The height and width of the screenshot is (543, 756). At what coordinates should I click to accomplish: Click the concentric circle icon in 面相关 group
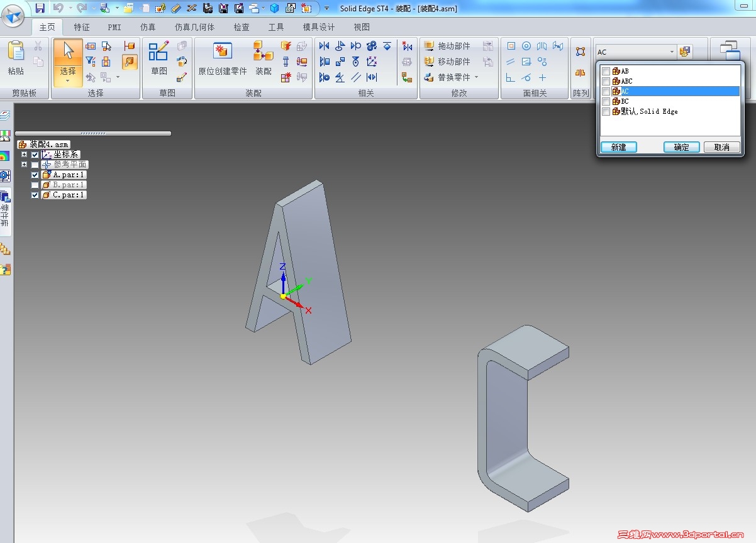pos(526,46)
